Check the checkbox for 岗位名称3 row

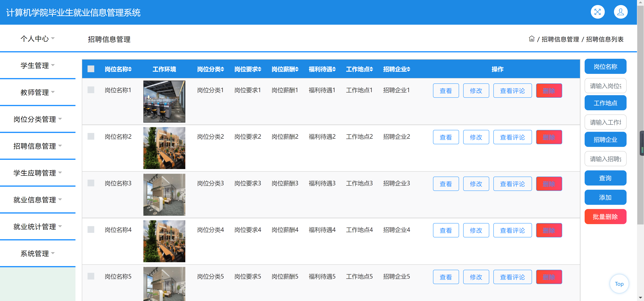pos(91,183)
